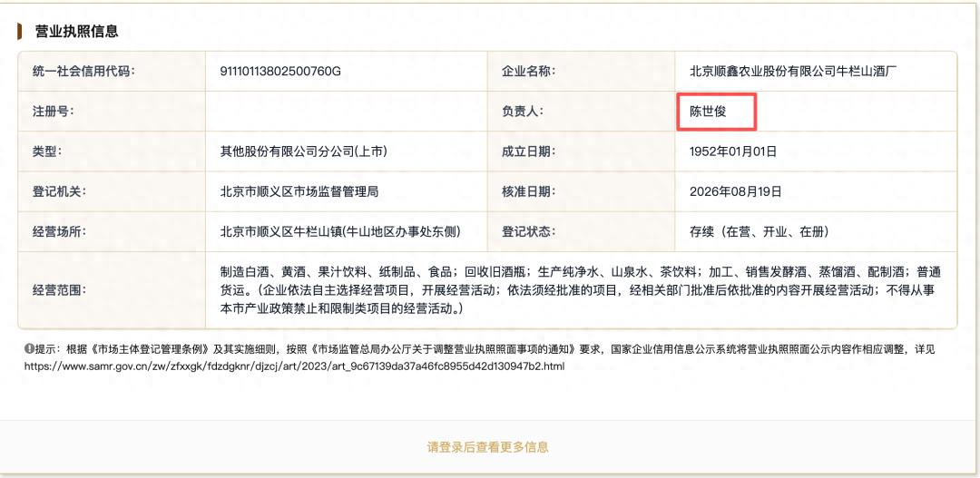
Task: Click the 营业执照信息 section heading
Action: (77, 31)
